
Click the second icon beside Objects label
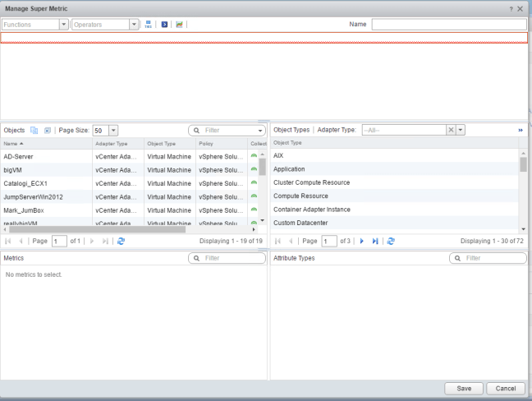(47, 130)
